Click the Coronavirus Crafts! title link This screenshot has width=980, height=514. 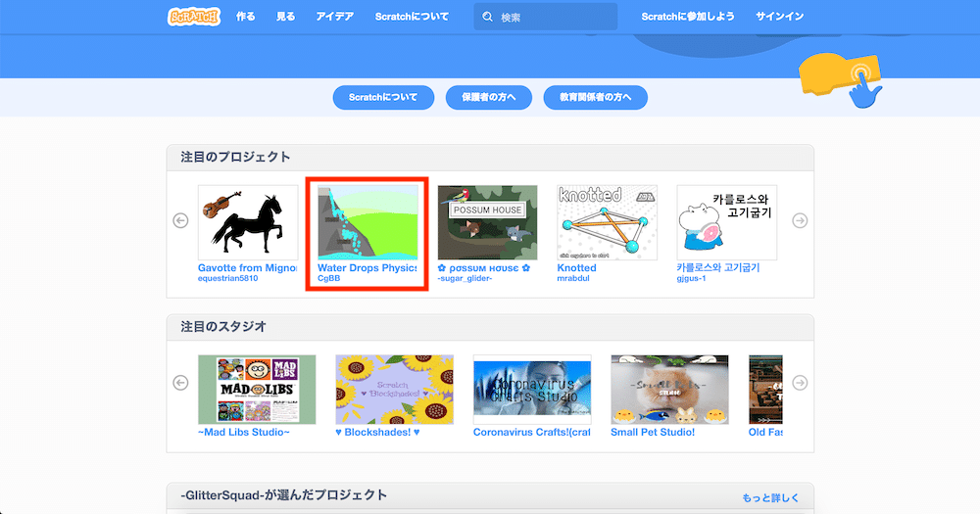click(x=532, y=432)
